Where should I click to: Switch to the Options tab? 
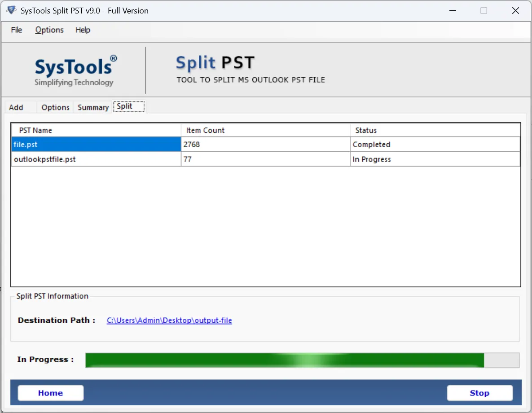[55, 107]
